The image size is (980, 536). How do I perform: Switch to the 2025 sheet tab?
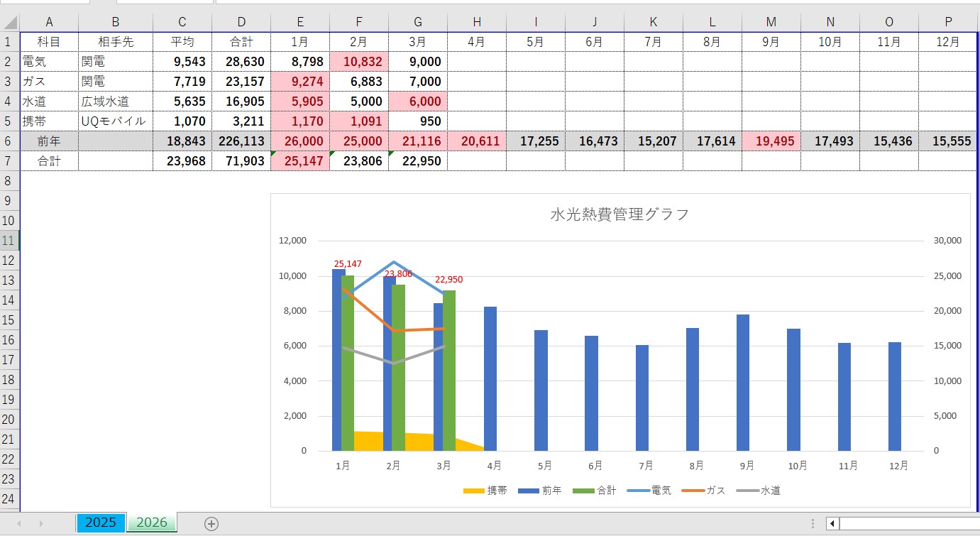coord(101,523)
